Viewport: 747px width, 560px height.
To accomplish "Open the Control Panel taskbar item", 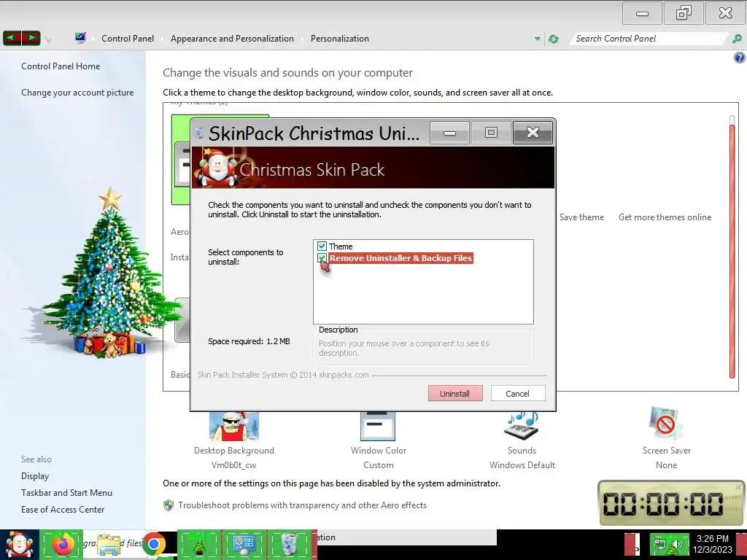I will tap(244, 545).
